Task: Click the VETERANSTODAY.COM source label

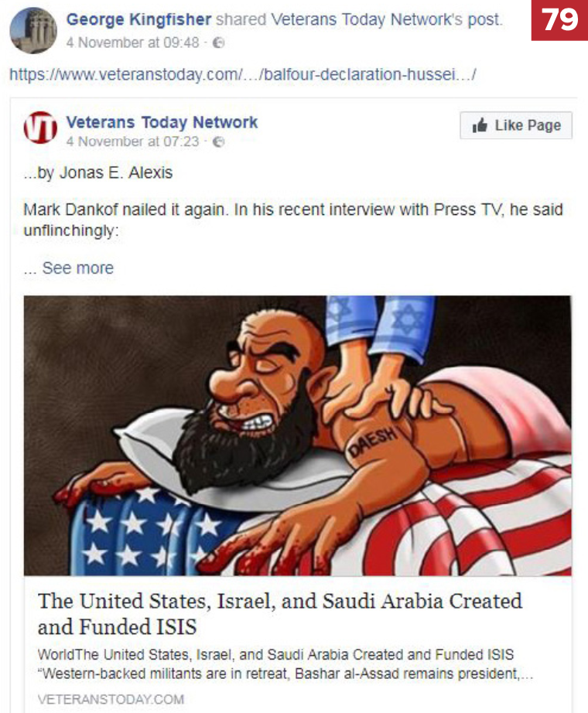Action: 111,699
